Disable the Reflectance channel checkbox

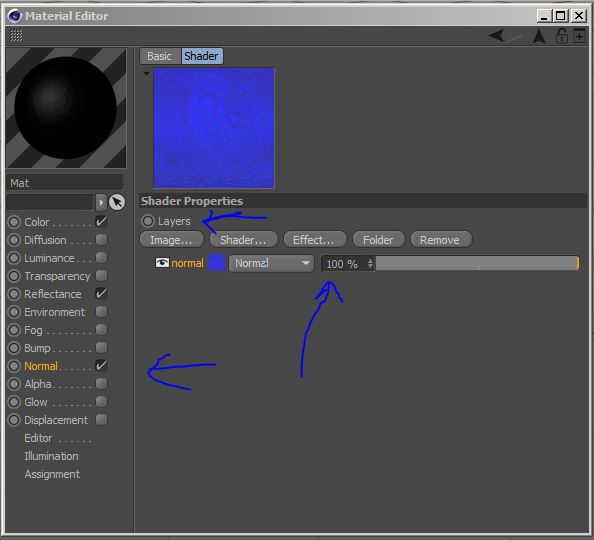(x=101, y=294)
